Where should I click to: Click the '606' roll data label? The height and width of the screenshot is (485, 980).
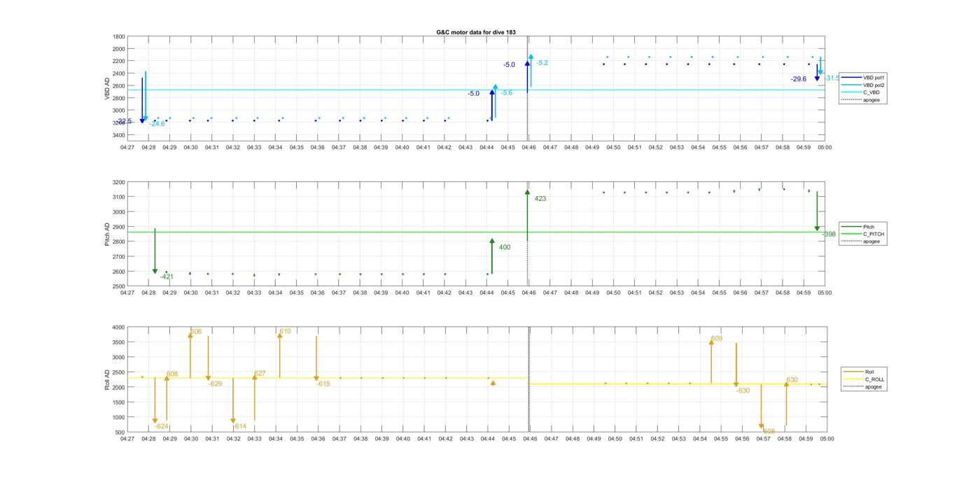click(x=196, y=331)
